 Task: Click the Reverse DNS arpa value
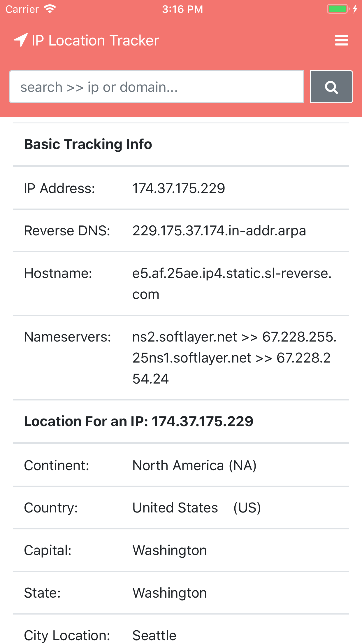tap(219, 231)
